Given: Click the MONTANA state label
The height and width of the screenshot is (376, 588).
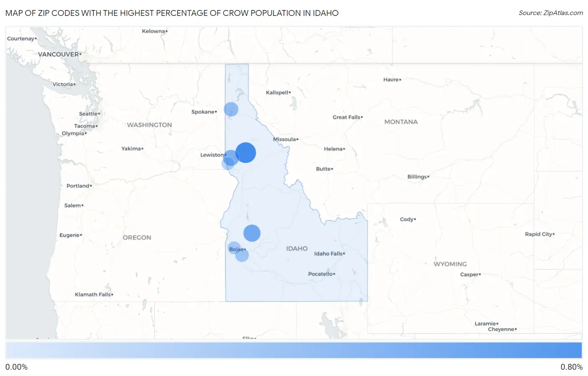Looking at the screenshot, I should coord(401,122).
